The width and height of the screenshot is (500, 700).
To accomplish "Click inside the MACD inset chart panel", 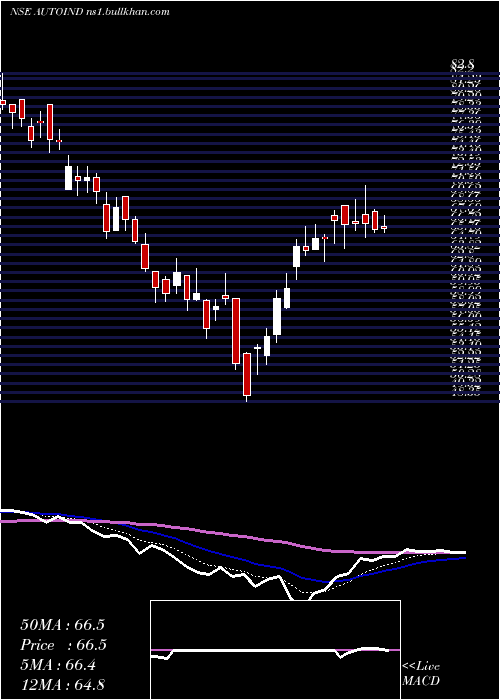I will click(x=275, y=650).
